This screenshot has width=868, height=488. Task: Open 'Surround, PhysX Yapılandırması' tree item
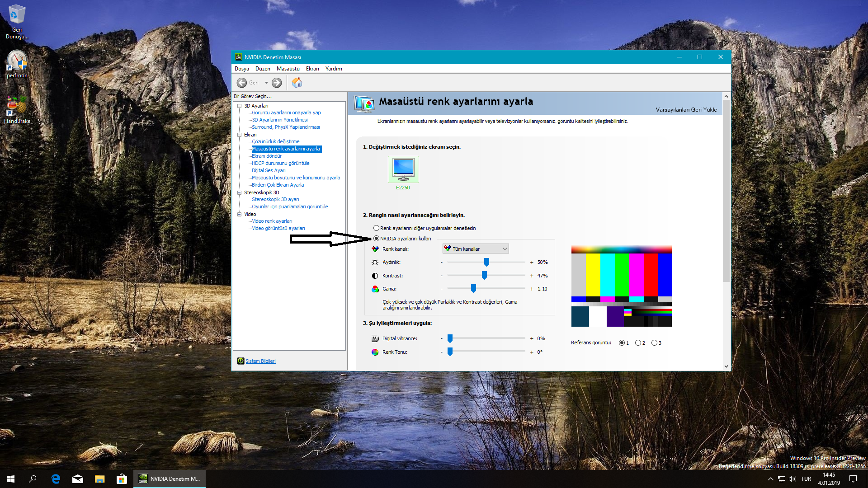(x=286, y=127)
